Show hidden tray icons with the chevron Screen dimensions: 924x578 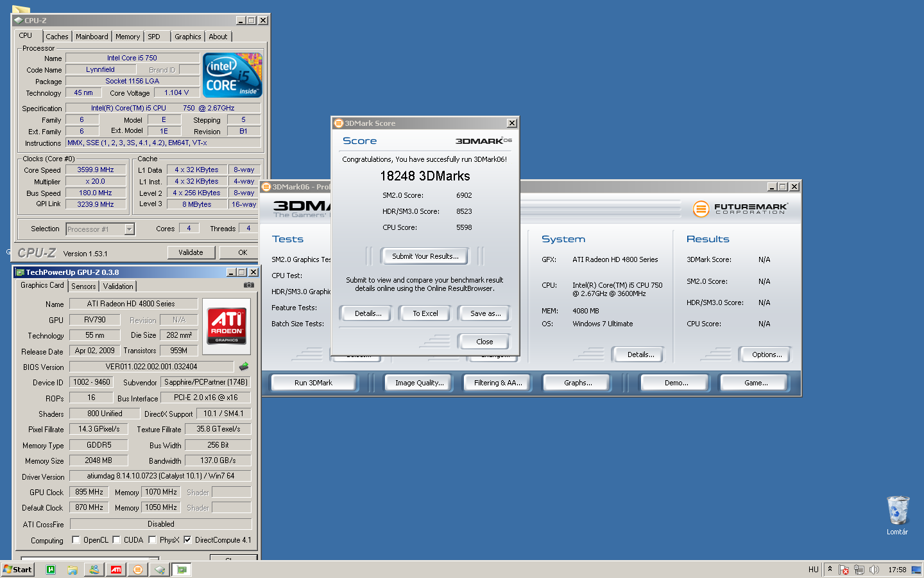pos(830,569)
